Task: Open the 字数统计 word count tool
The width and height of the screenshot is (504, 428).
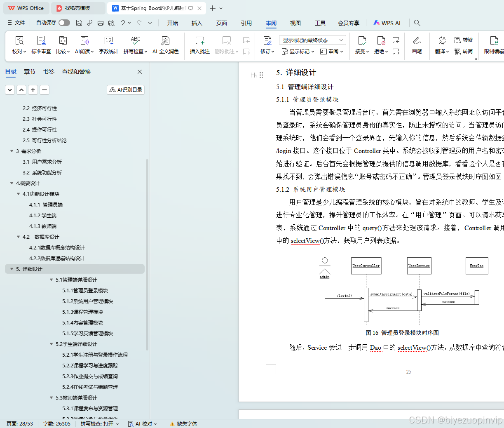Action: (108, 43)
